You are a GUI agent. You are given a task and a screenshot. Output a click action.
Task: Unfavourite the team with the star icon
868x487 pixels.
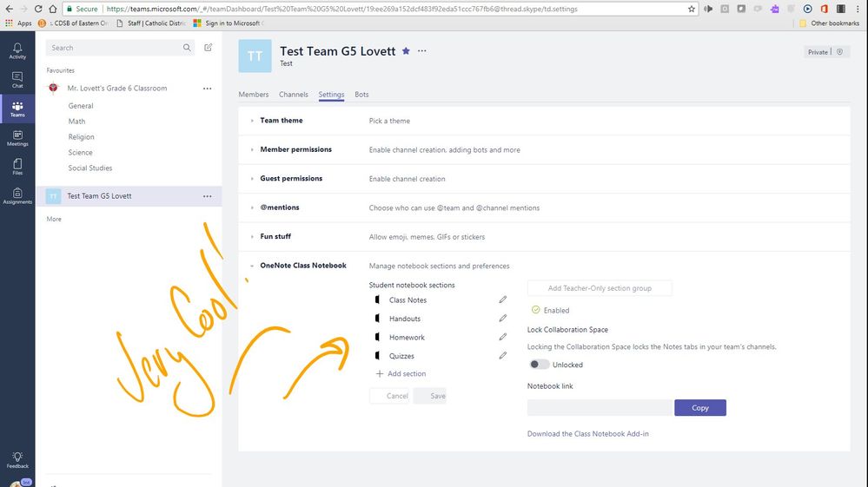point(406,51)
